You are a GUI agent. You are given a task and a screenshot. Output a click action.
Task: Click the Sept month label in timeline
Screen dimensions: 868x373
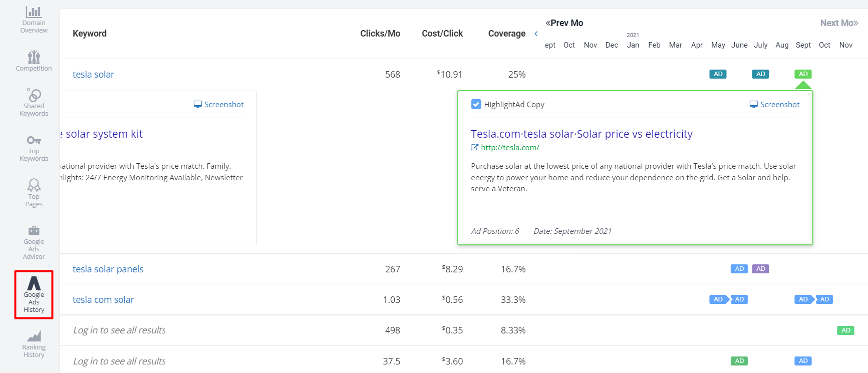pos(803,45)
